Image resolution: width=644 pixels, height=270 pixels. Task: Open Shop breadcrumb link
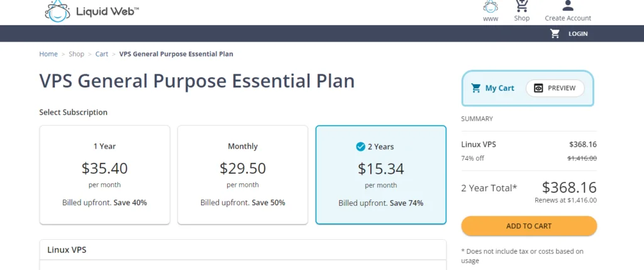pos(76,54)
